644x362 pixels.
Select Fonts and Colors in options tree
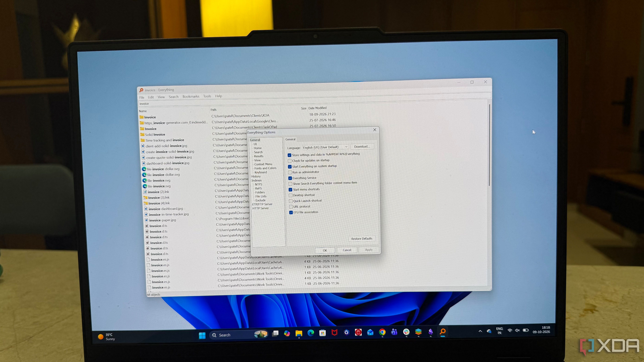point(265,168)
